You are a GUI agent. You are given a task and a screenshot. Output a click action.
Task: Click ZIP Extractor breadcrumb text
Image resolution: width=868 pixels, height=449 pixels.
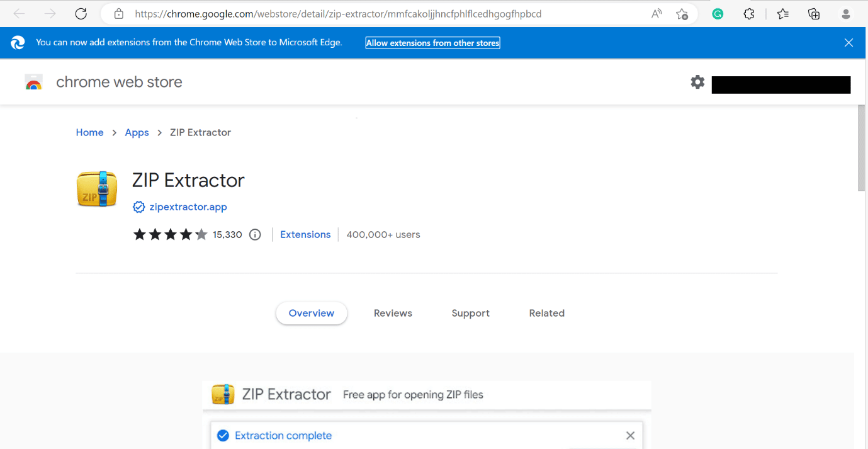[200, 132]
